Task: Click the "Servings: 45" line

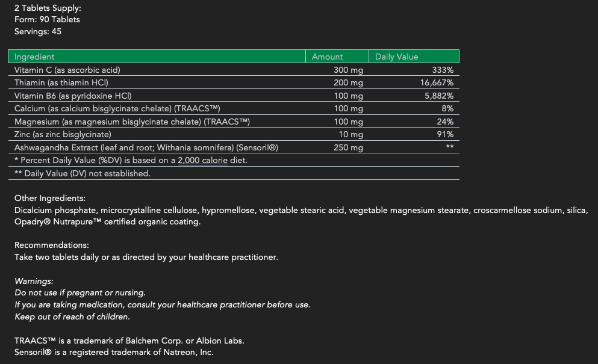Action: click(38, 31)
